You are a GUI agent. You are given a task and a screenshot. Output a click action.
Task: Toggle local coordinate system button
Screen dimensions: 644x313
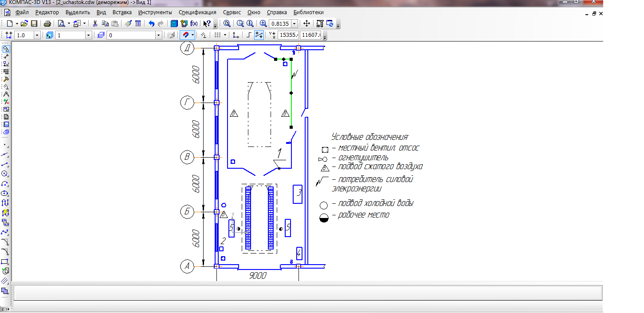click(x=236, y=35)
